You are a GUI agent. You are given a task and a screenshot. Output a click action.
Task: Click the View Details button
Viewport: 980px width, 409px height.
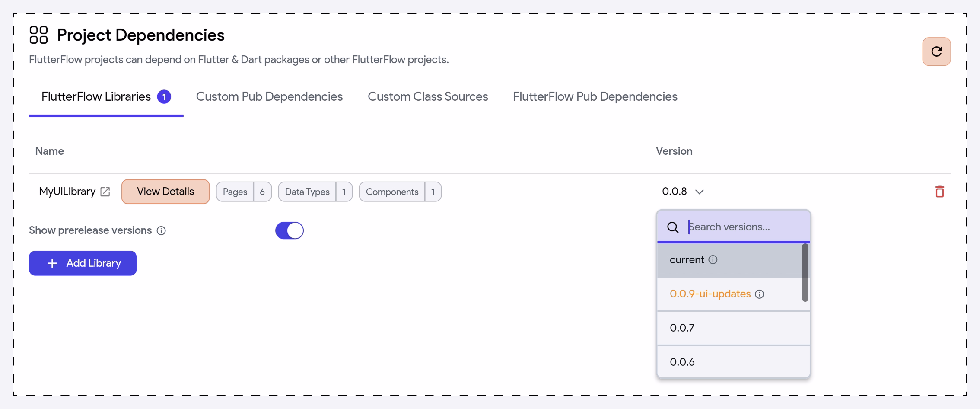pyautogui.click(x=165, y=192)
